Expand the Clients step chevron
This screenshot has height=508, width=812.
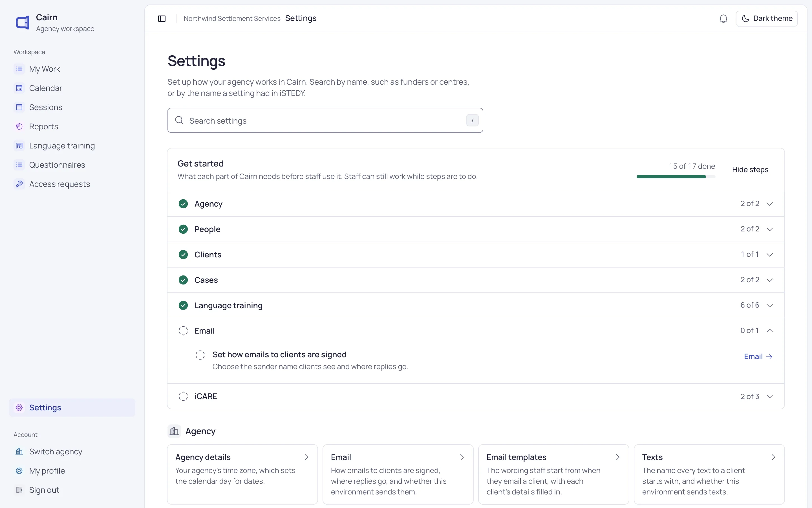(770, 255)
